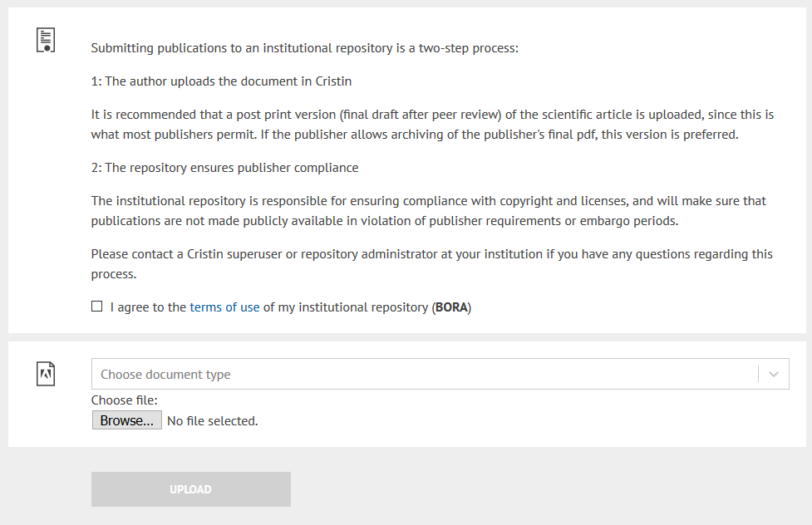Click the Adobe PDF file icon
Screen dimensions: 812x525
click(46, 374)
